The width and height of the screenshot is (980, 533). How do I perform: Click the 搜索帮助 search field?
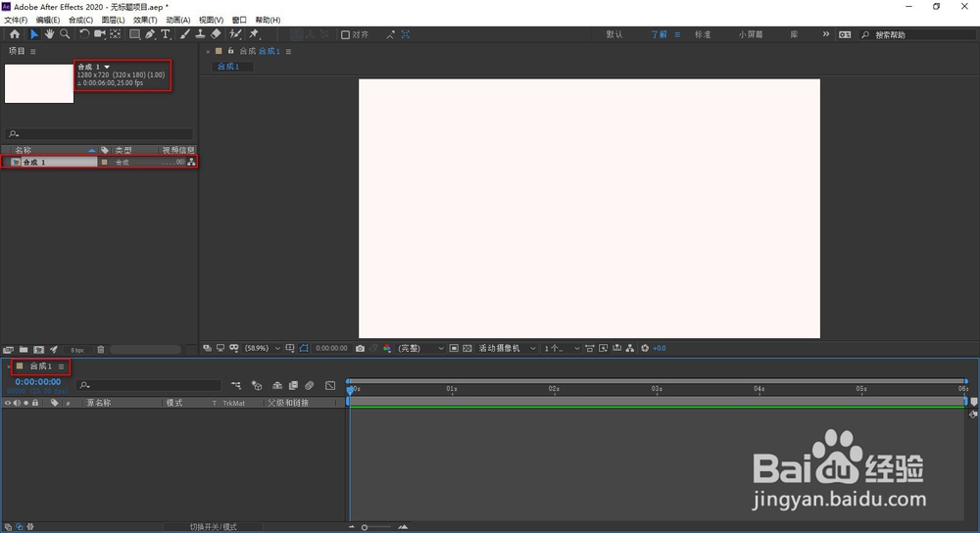pyautogui.click(x=917, y=35)
